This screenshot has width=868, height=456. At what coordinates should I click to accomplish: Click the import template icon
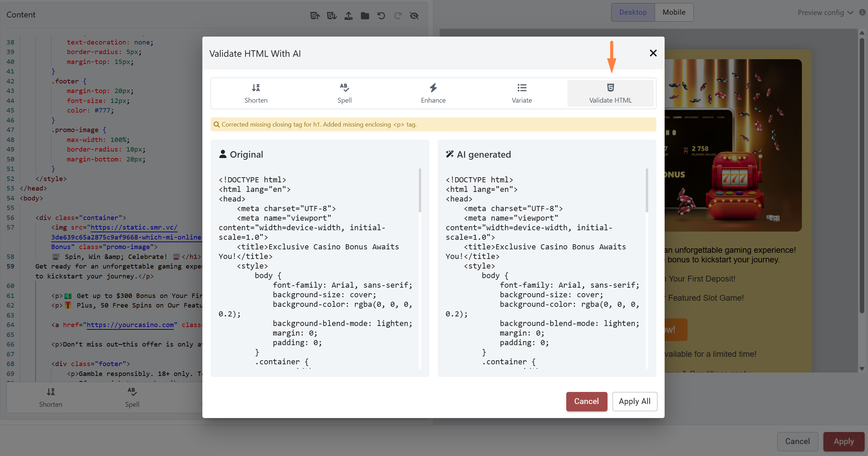[x=332, y=16]
